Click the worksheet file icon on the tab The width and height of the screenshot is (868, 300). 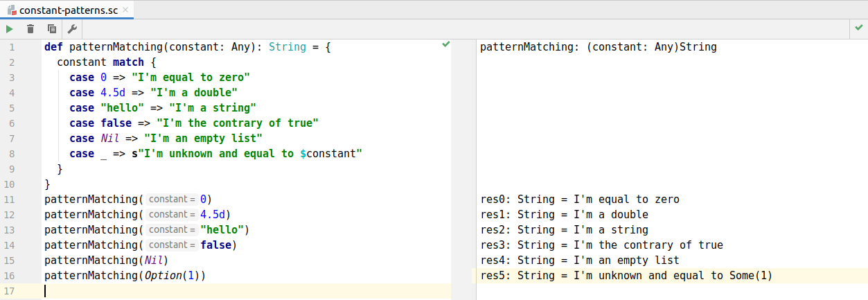(x=12, y=10)
